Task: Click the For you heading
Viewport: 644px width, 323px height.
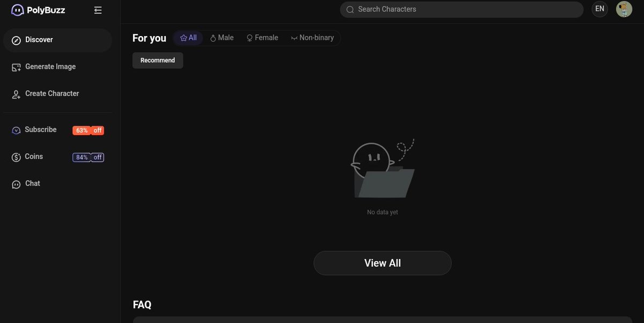Action: point(149,38)
